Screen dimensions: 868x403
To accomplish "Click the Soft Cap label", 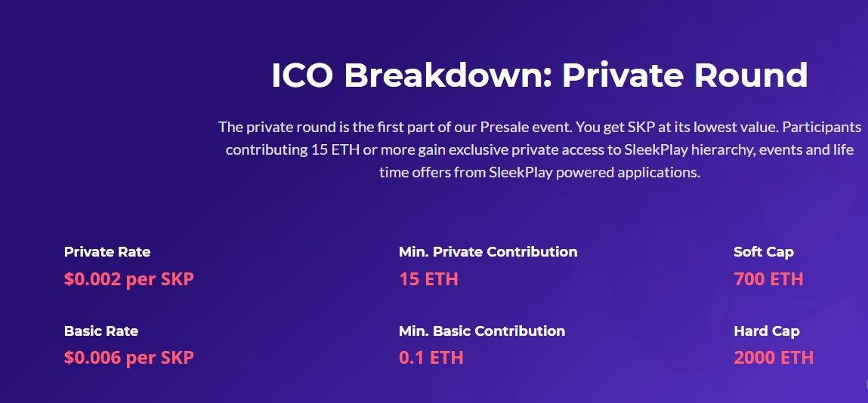I will click(764, 252).
